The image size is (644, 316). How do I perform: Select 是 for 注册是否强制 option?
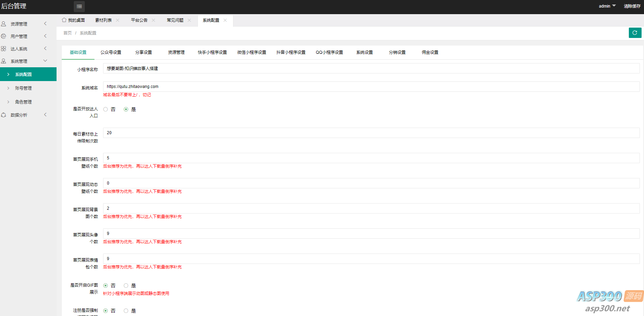point(126,311)
